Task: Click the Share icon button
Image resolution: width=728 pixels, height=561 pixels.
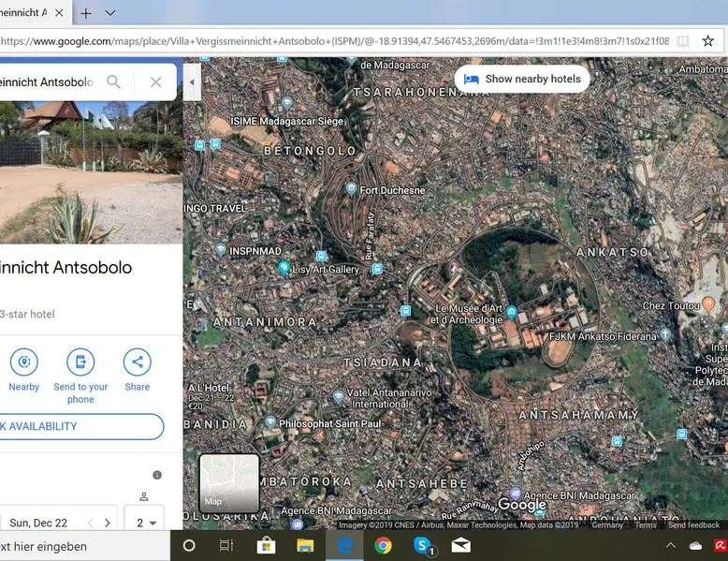Action: point(137,362)
